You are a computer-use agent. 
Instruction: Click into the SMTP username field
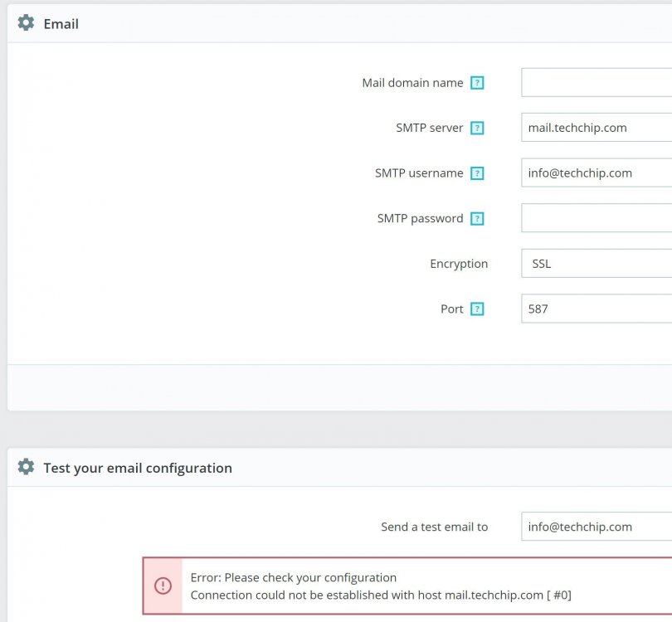(x=596, y=173)
